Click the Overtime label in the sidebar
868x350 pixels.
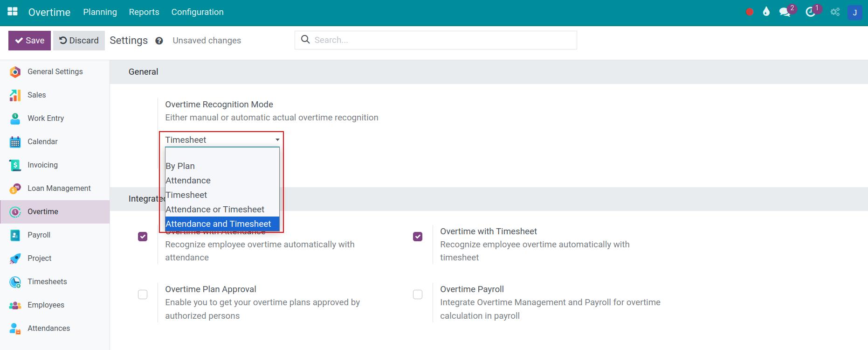point(43,212)
